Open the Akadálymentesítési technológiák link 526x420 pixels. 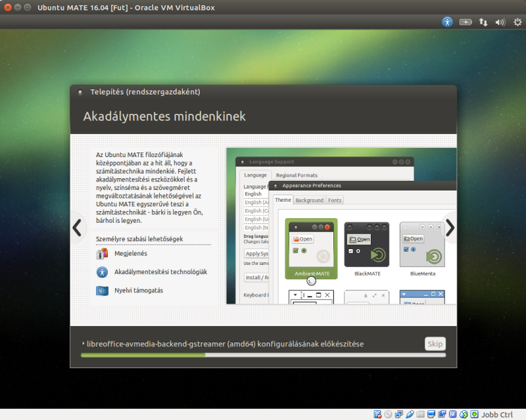pos(160,272)
